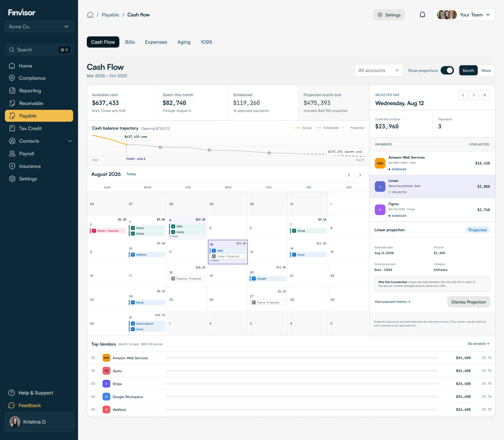Open the 1099 tab
The image size is (504, 440).
tap(206, 42)
